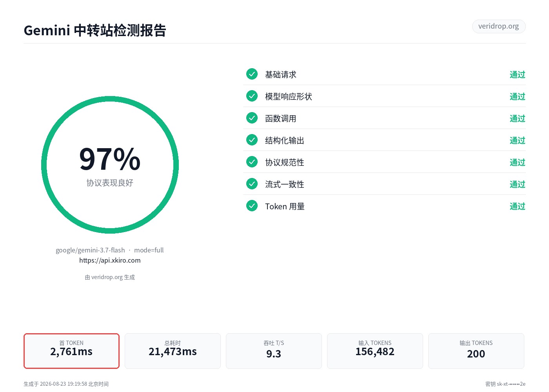Click the check icon for 协议规范性
Viewport: 549px width, 392px height.
pos(252,162)
